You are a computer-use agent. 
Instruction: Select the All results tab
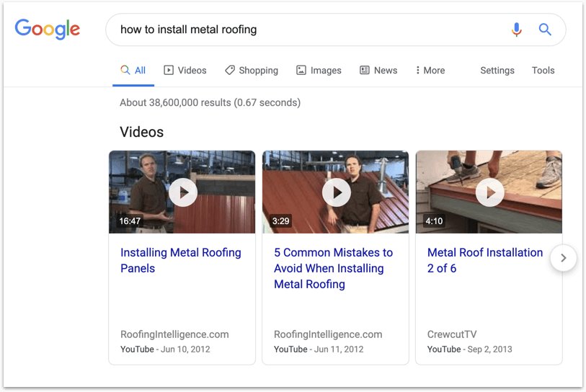pyautogui.click(x=133, y=71)
